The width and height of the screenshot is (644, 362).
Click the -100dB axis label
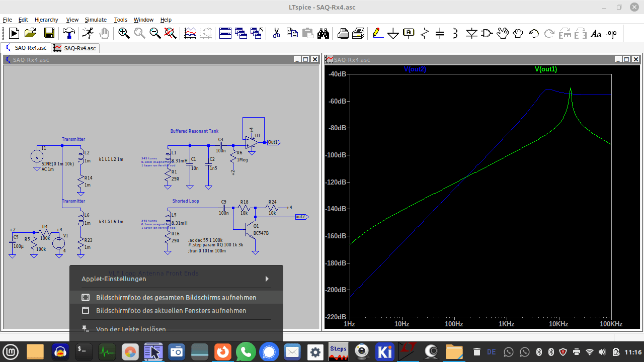tap(336, 155)
